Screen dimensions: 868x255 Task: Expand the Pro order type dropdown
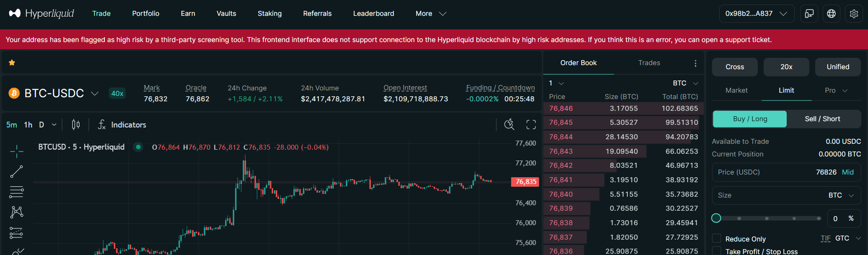pyautogui.click(x=836, y=90)
